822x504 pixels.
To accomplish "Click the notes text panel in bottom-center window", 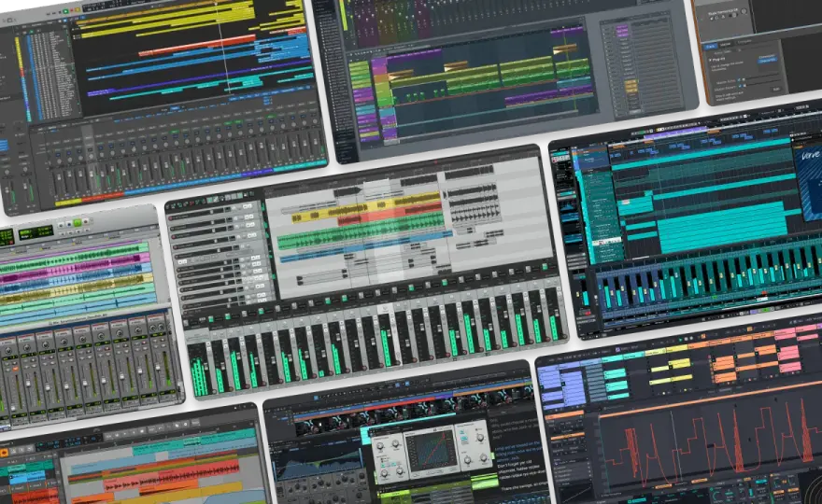I will pyautogui.click(x=517, y=454).
